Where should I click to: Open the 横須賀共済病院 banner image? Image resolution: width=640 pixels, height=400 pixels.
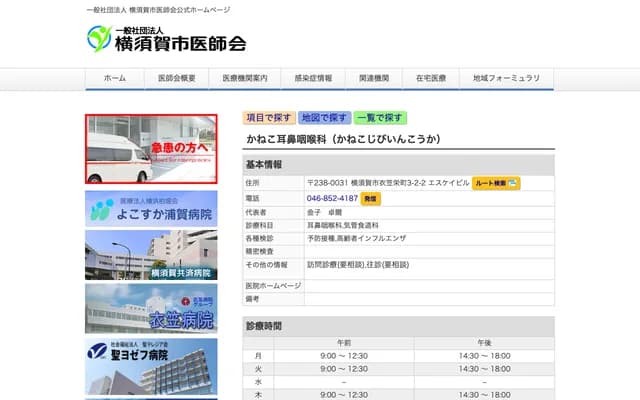(151, 256)
